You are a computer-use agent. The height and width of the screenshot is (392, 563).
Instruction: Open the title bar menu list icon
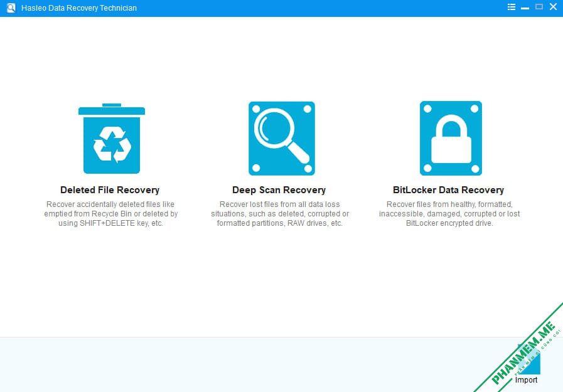coord(512,7)
